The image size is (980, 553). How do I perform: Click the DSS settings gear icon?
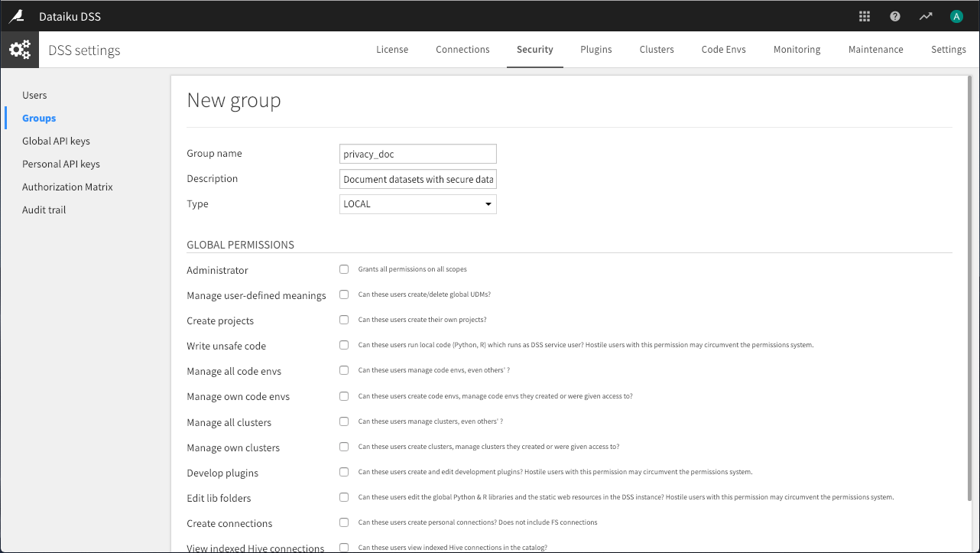[x=20, y=49]
